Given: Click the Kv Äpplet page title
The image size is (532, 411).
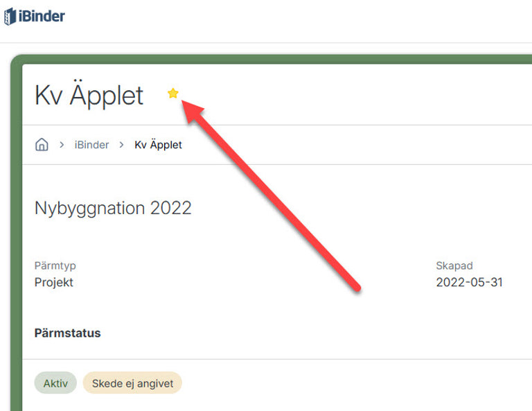Looking at the screenshot, I should pos(89,96).
